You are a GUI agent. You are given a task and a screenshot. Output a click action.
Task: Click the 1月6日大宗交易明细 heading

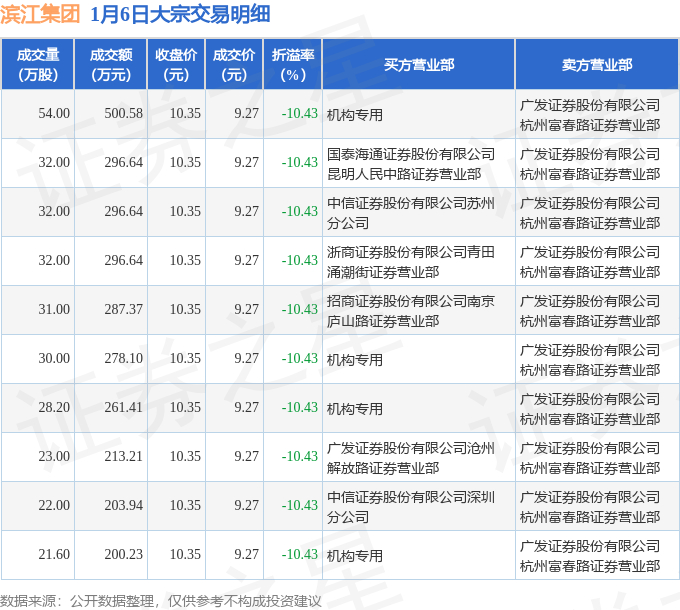(x=180, y=14)
